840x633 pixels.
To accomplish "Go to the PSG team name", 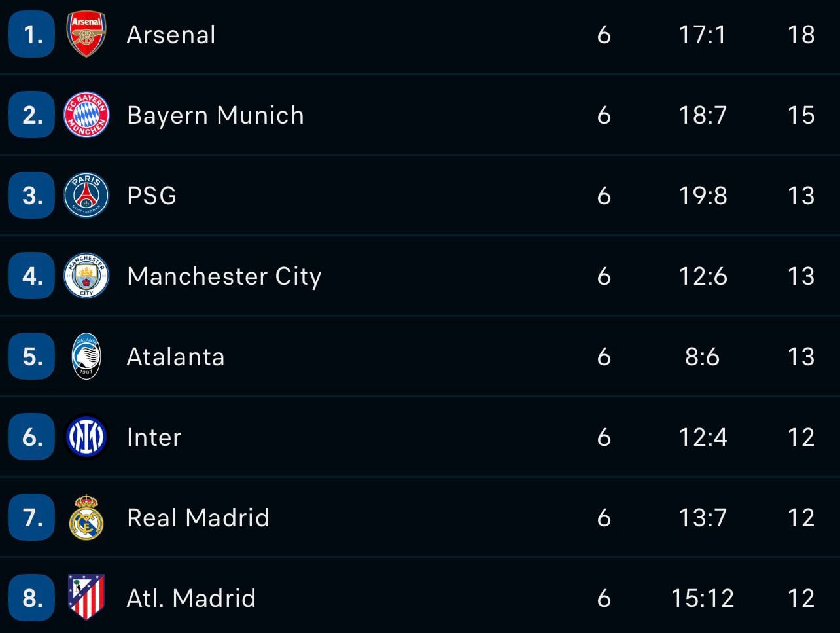I will click(x=152, y=196).
